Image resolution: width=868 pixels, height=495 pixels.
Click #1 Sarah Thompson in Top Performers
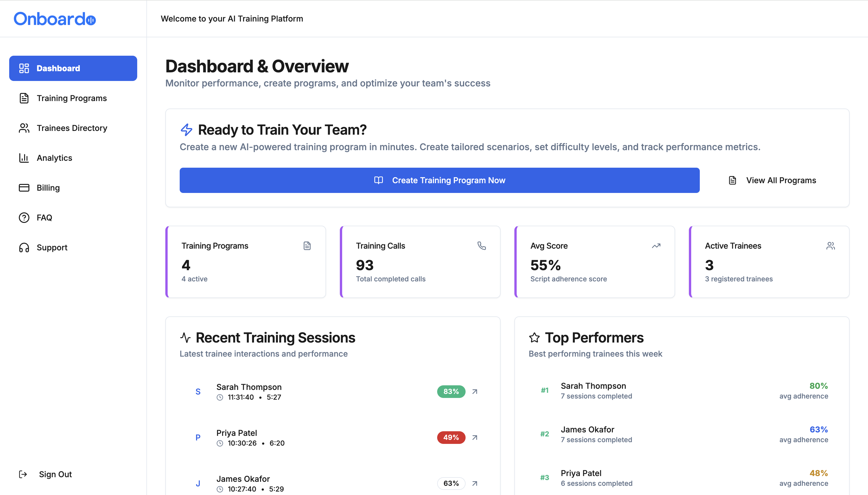pos(682,390)
